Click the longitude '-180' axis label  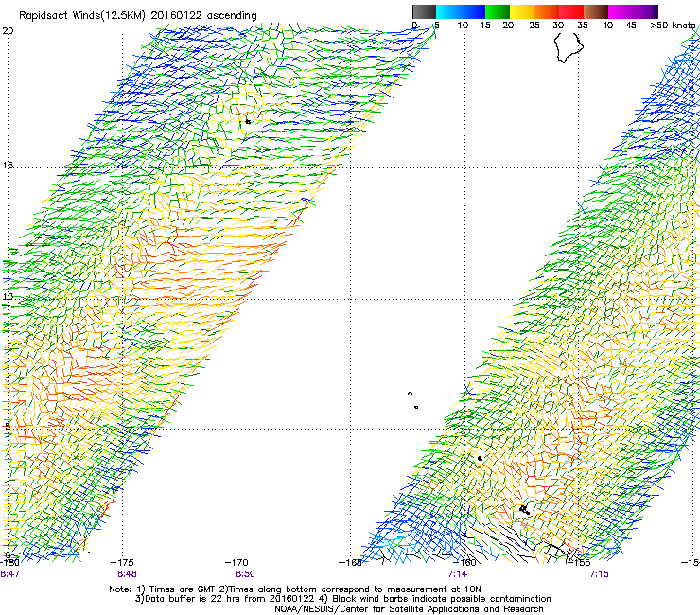point(9,562)
